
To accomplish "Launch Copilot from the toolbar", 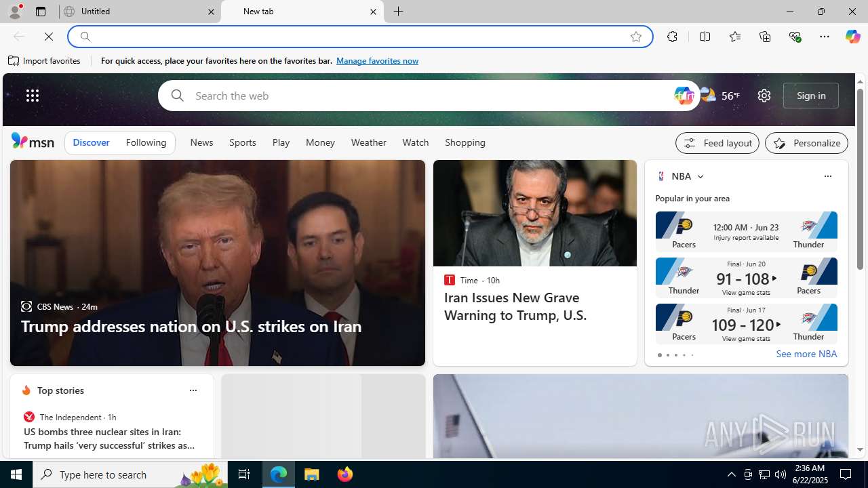I will [852, 37].
